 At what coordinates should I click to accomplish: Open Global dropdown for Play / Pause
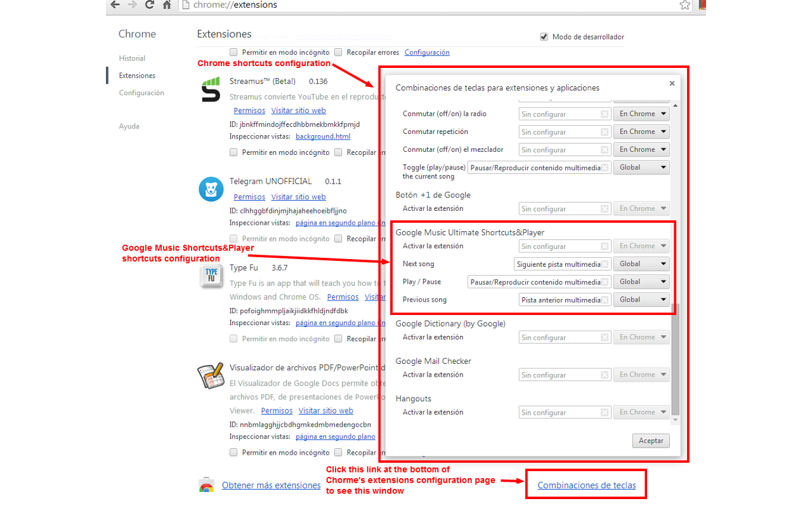click(x=641, y=282)
